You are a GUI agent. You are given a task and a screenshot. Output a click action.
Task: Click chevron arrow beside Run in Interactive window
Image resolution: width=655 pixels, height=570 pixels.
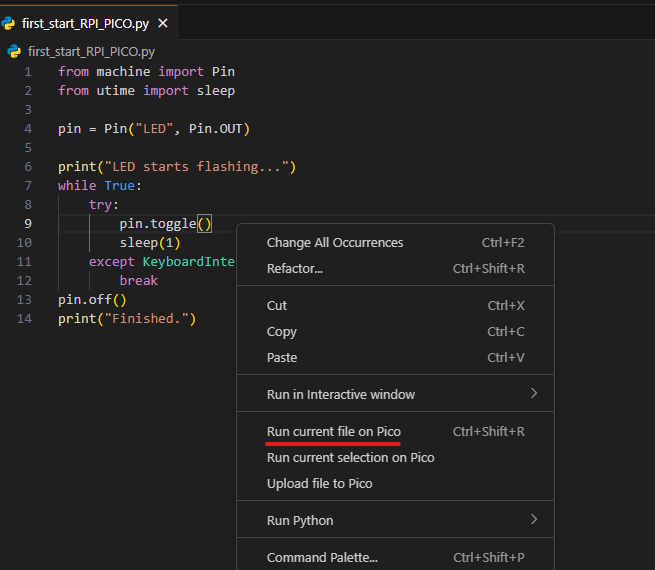(534, 393)
